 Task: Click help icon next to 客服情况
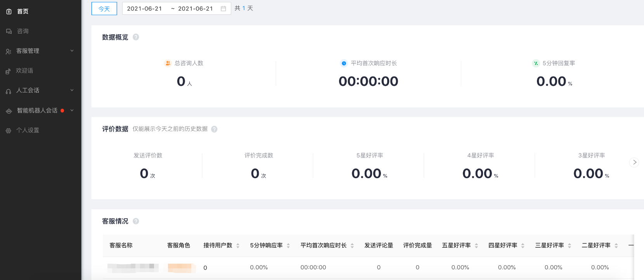pyautogui.click(x=136, y=221)
